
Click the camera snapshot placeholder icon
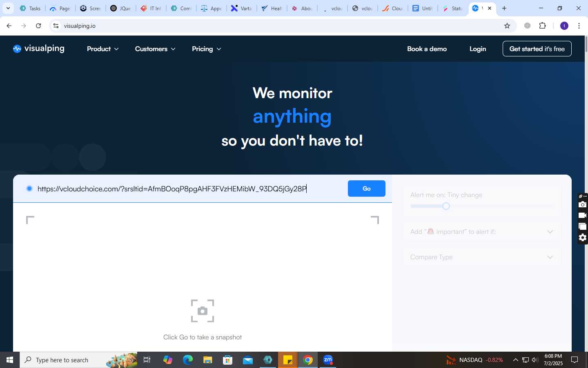pyautogui.click(x=203, y=311)
